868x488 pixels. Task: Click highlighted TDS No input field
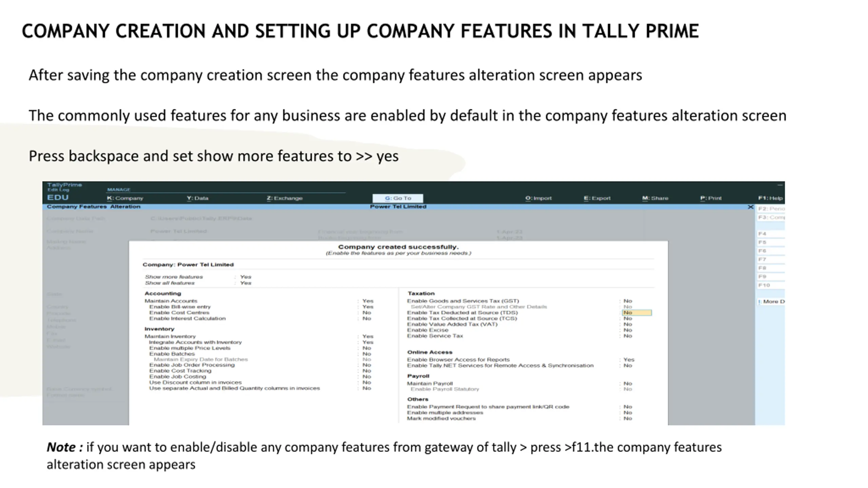tap(637, 313)
